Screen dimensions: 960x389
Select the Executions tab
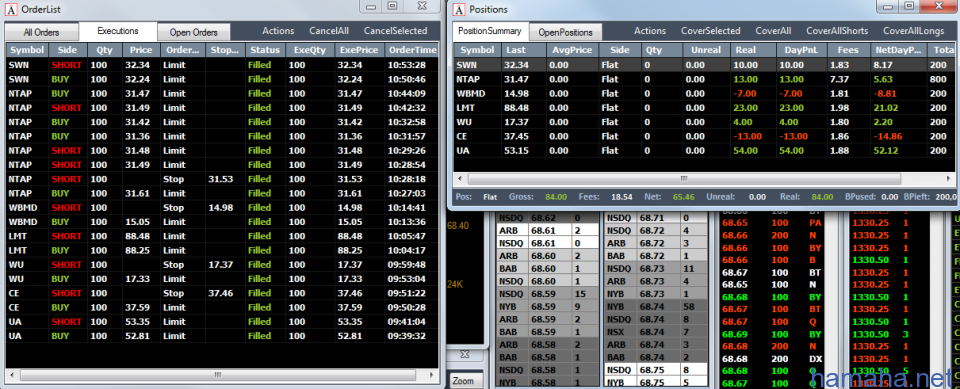(118, 31)
